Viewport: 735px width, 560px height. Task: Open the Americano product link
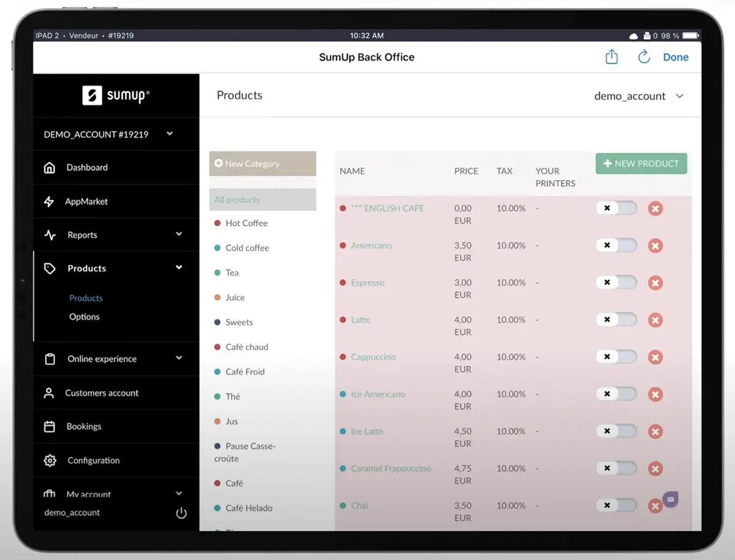371,245
